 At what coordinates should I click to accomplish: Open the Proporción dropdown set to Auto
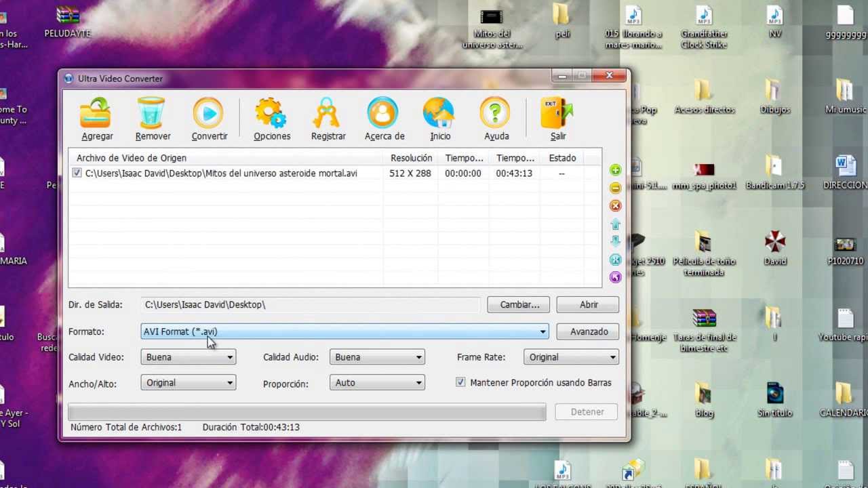tap(377, 383)
